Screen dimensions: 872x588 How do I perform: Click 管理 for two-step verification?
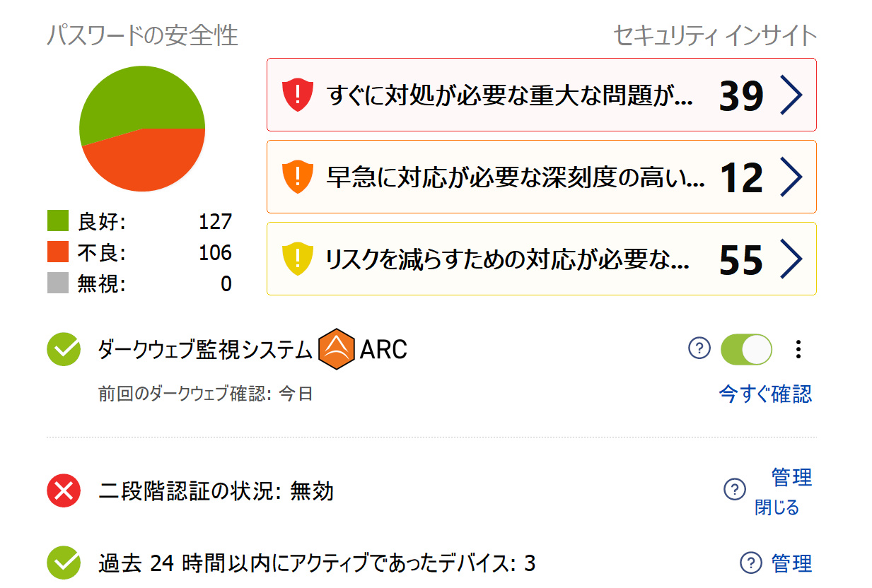click(791, 478)
